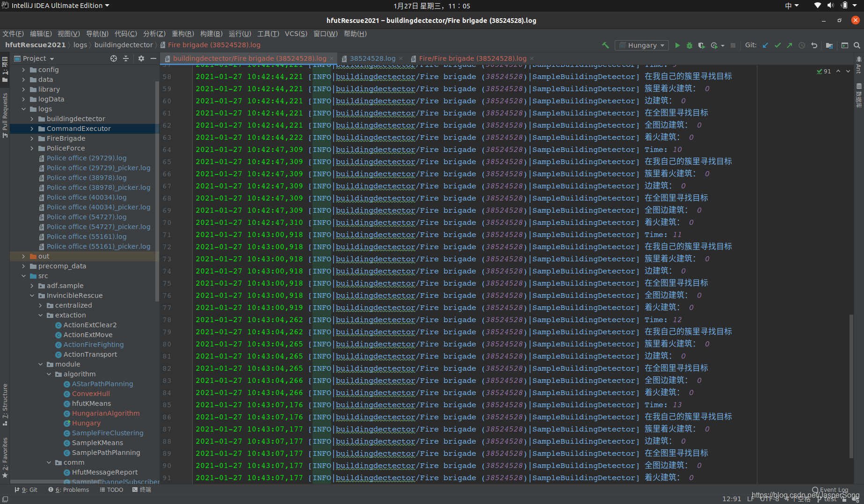Screen dimensions: 864x504
Task: Open the 6: Problems tool window
Action: (x=68, y=490)
